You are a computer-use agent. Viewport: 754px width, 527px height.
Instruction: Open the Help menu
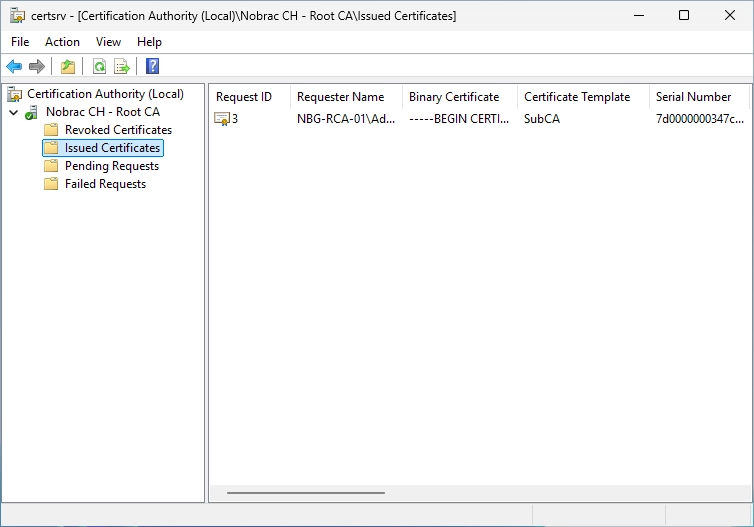point(149,42)
